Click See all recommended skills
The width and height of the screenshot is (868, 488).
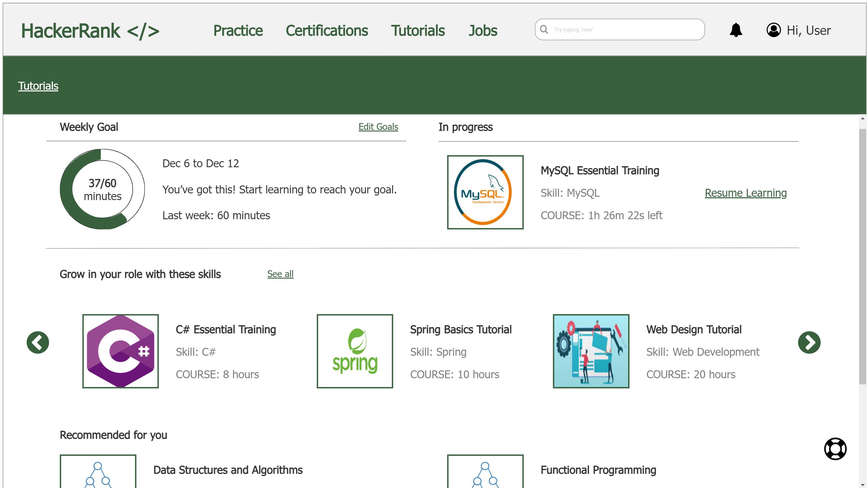pyautogui.click(x=280, y=274)
